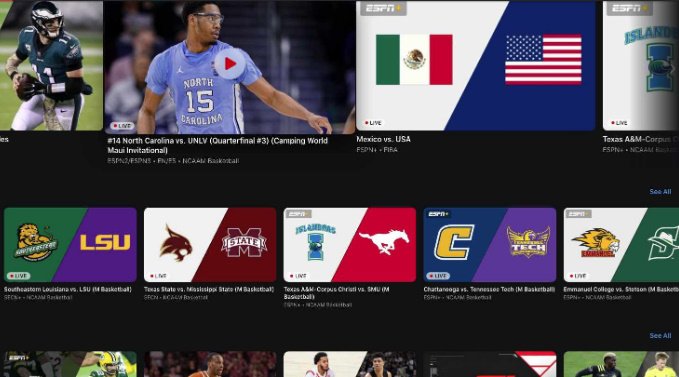The width and height of the screenshot is (679, 377).
Task: Click the USA flag image
Action: click(x=543, y=60)
